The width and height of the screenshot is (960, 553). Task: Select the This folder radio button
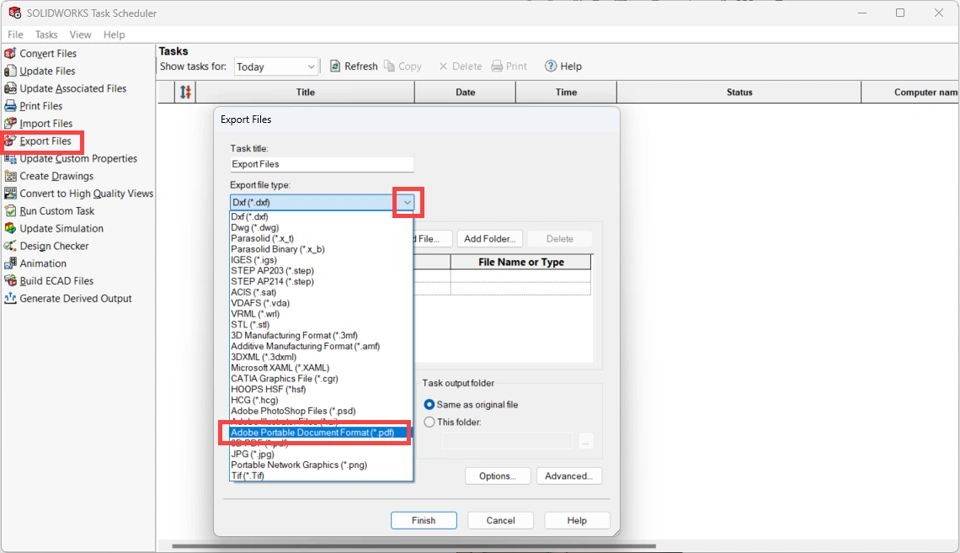coord(429,422)
